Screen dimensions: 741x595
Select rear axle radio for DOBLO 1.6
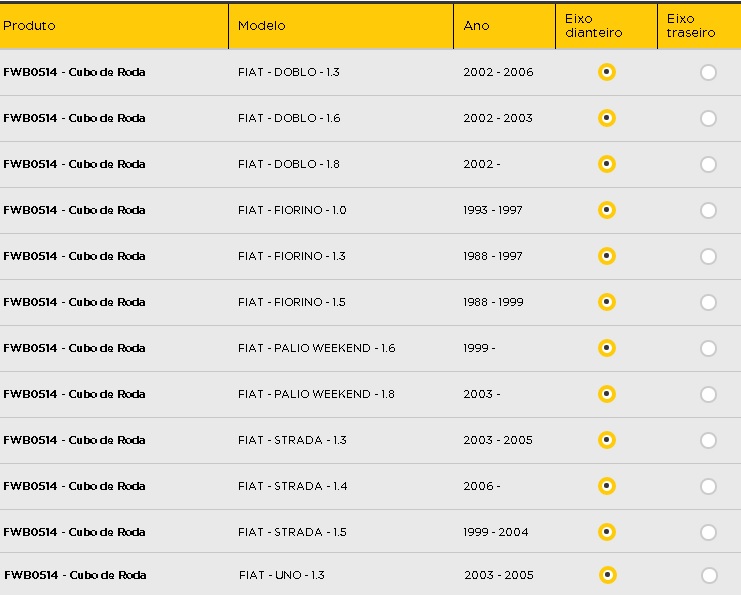tap(708, 119)
